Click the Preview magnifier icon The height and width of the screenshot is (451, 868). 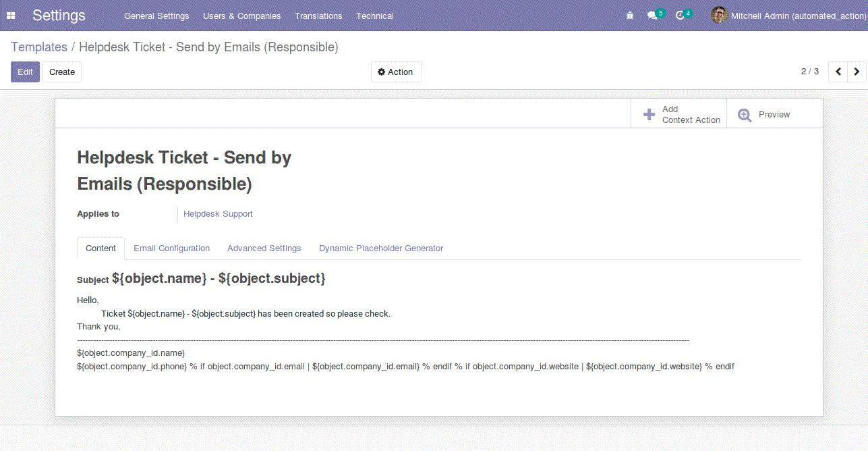(x=745, y=115)
